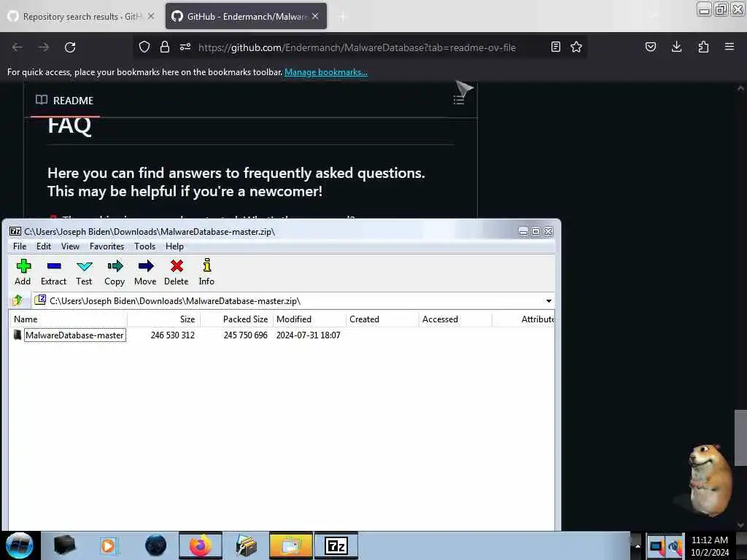
Task: Select the Move tool in 7-Zip
Action: coord(145,272)
